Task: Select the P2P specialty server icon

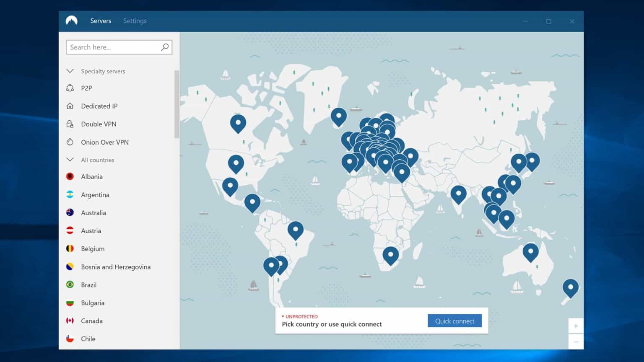Action: coord(71,88)
